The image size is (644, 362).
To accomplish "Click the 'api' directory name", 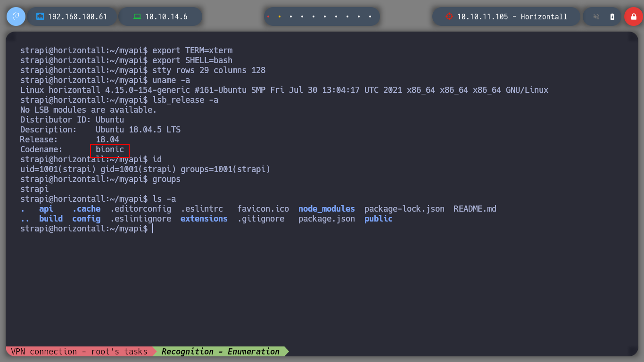I will [46, 209].
